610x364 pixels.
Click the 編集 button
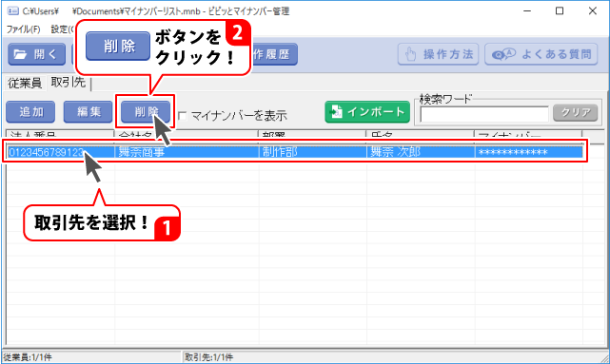click(x=88, y=112)
